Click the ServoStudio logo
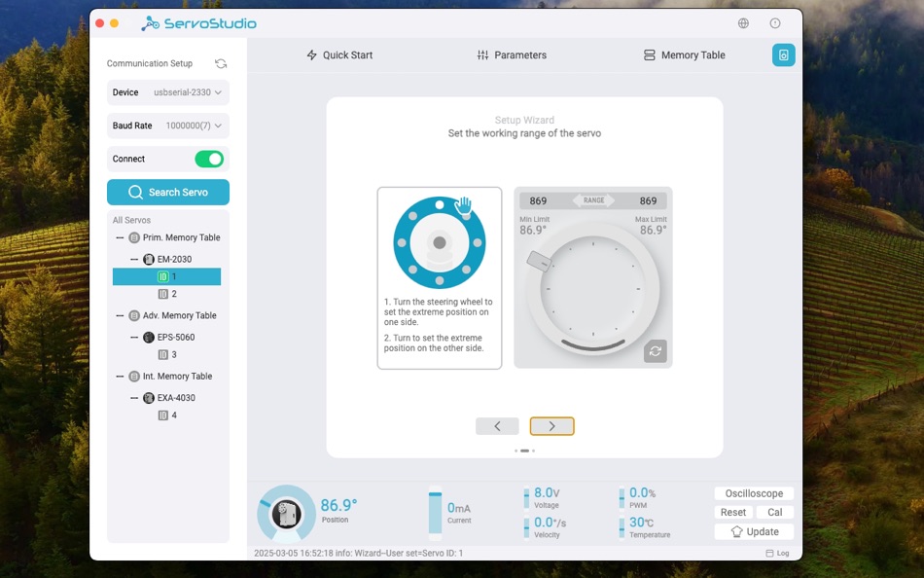924x578 pixels. pyautogui.click(x=199, y=23)
